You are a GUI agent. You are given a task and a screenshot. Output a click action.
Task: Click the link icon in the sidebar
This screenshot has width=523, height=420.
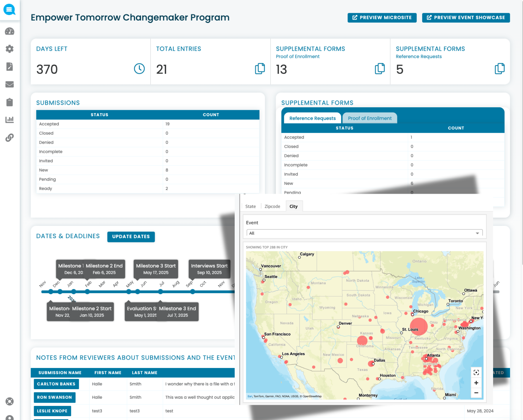point(10,137)
